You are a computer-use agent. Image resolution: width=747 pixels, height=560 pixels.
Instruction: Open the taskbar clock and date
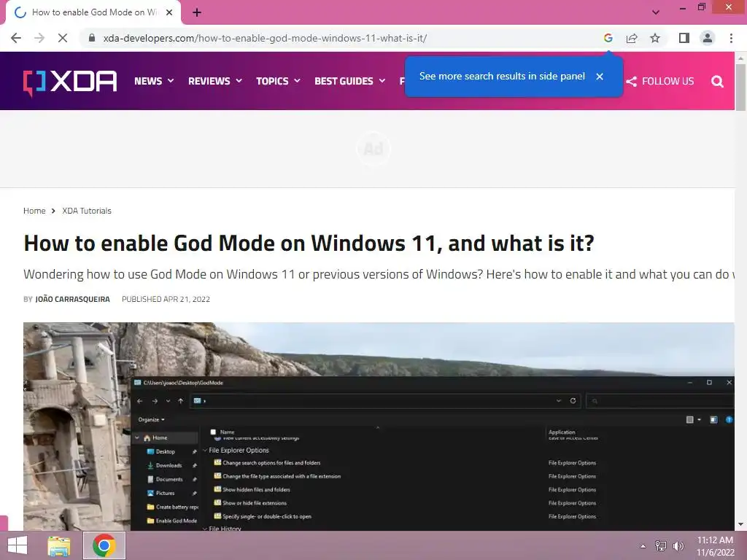(x=715, y=546)
